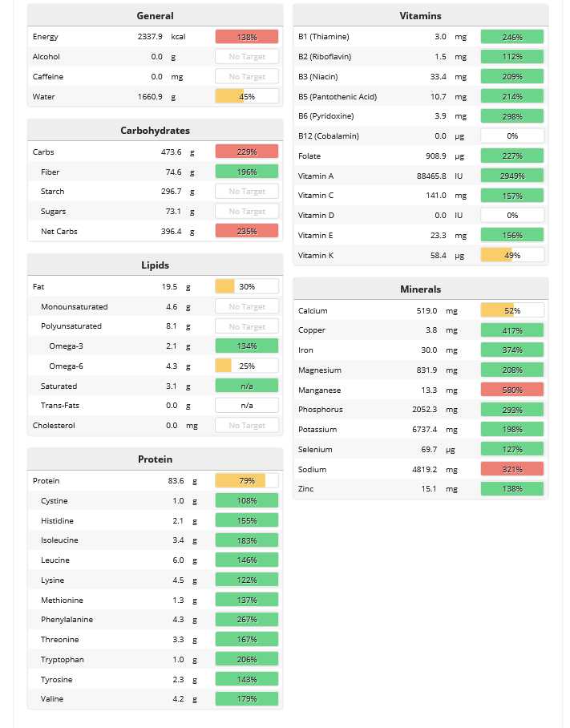Click the Manganese 580% red bar

(x=511, y=390)
